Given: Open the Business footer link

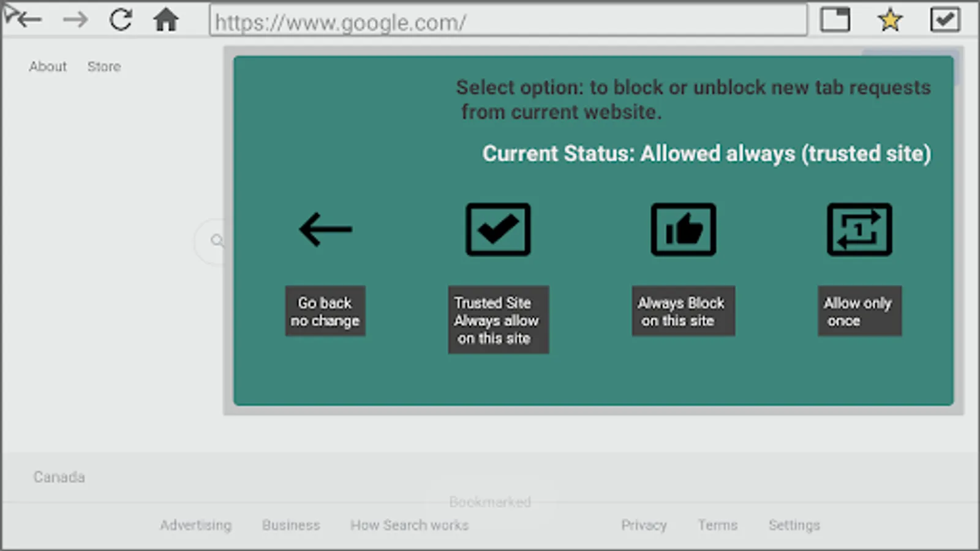Looking at the screenshot, I should (x=291, y=525).
